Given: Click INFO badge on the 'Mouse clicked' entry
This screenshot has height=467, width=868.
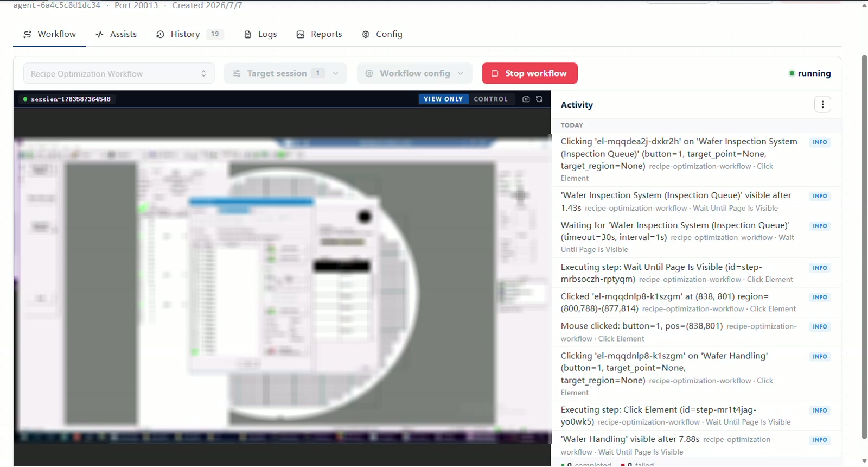Looking at the screenshot, I should 820,327.
